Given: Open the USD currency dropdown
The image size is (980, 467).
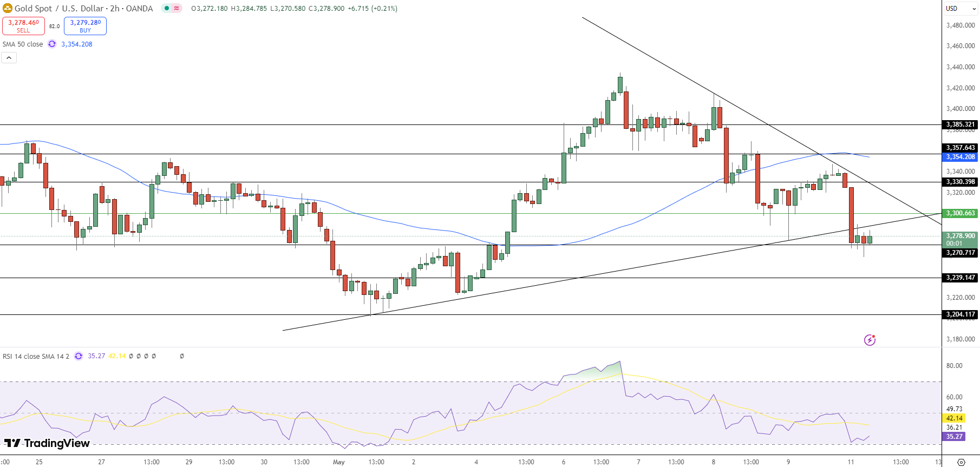Looking at the screenshot, I should tap(961, 8).
